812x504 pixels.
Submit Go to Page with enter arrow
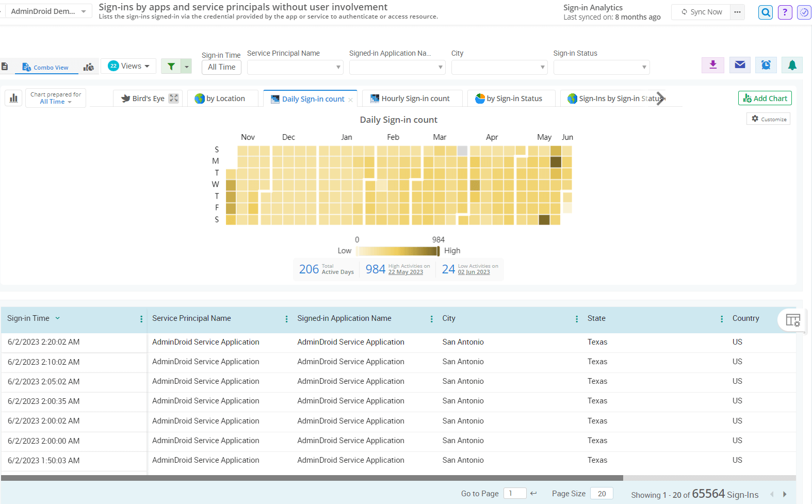(533, 493)
